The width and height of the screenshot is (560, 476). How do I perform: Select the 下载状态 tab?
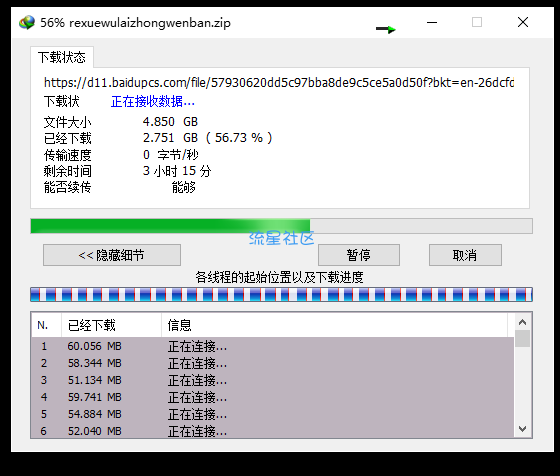click(x=62, y=57)
